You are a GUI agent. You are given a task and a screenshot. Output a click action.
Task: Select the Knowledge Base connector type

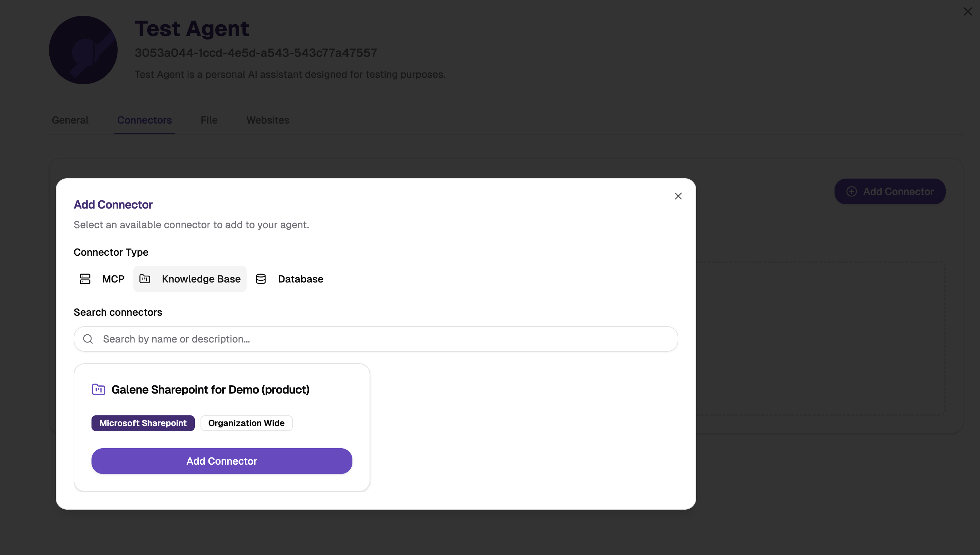(189, 279)
